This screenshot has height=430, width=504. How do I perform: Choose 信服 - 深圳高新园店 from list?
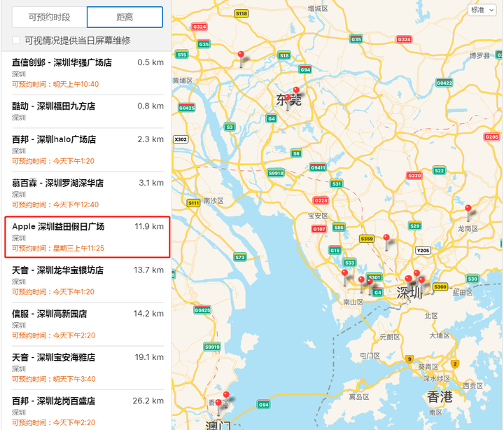[x=87, y=324]
